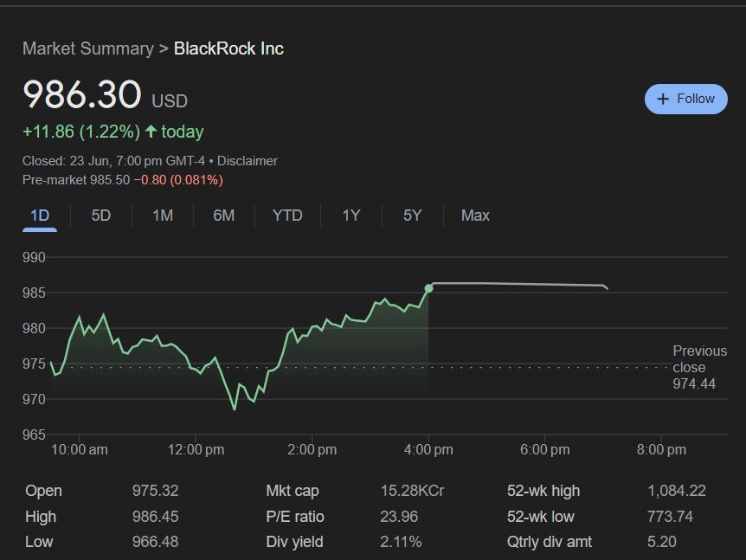Select the 1D chart range tab
The image size is (746, 560).
(40, 216)
